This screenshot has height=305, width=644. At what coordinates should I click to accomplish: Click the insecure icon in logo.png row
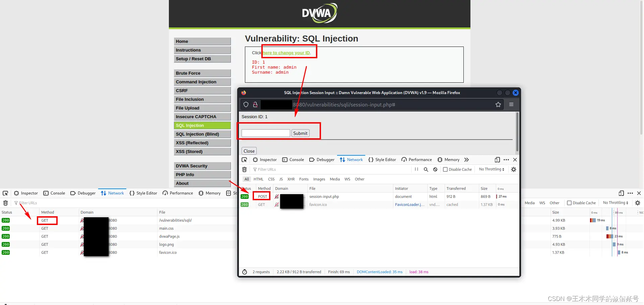pyautogui.click(x=82, y=244)
